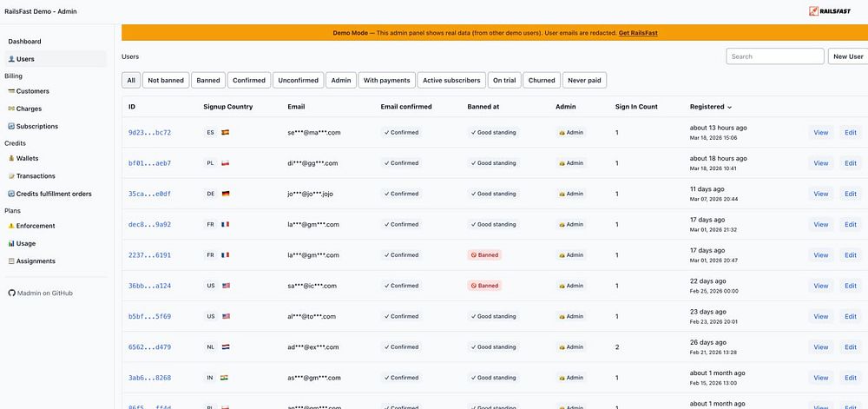This screenshot has width=868, height=409.
Task: View user 2237...6191
Action: pos(821,255)
